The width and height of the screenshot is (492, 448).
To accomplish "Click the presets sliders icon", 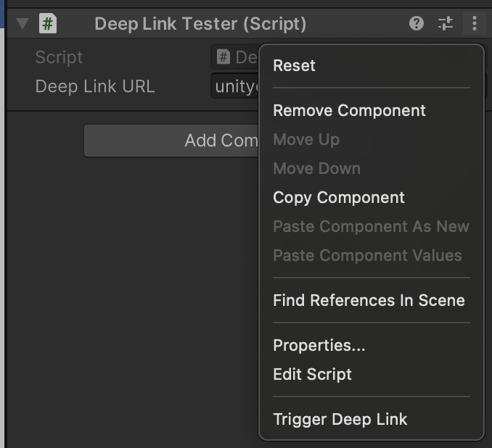I will pos(446,24).
